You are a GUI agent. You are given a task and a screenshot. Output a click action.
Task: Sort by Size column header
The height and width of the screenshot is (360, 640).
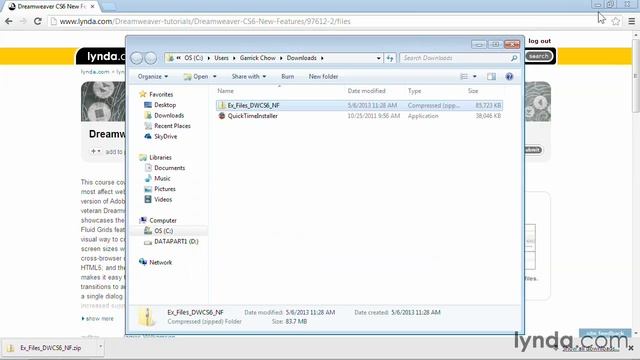473,91
